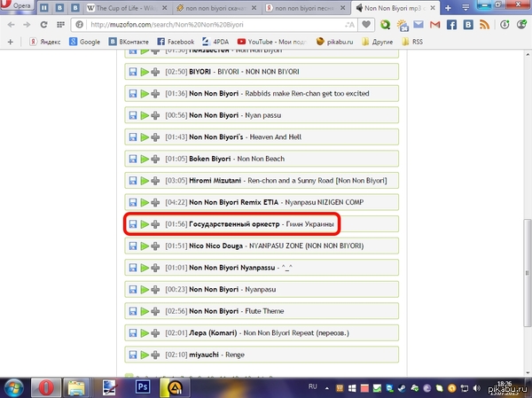The height and width of the screenshot is (398, 532).
Task: Download the Heaven And Hell track
Action: click(x=133, y=137)
